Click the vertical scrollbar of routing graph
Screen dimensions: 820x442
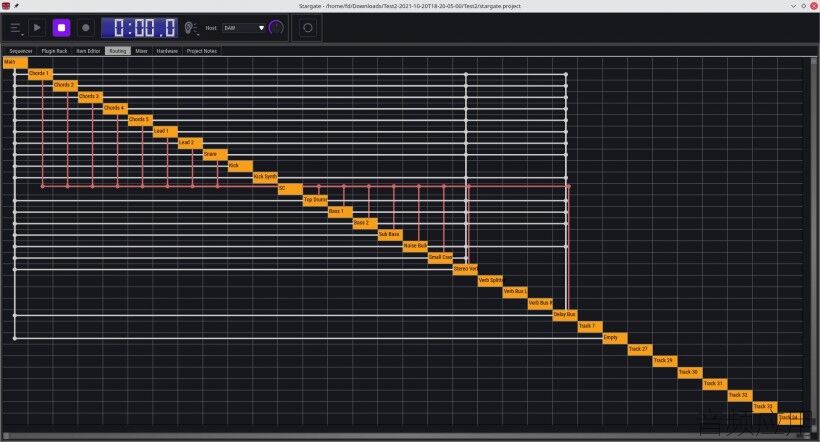pyautogui.click(x=813, y=244)
